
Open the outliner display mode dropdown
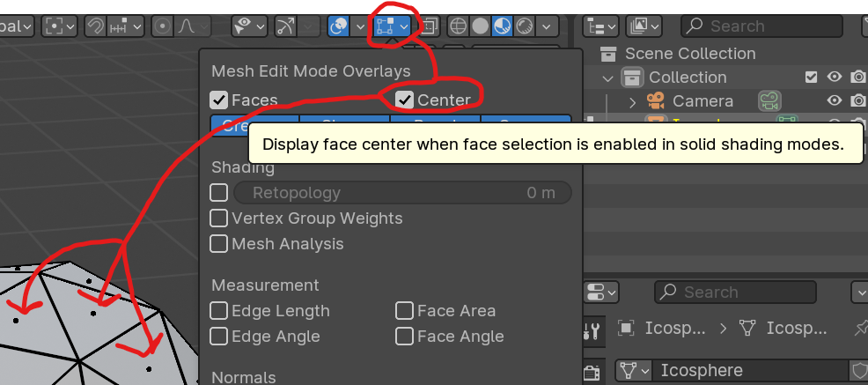coord(602,26)
